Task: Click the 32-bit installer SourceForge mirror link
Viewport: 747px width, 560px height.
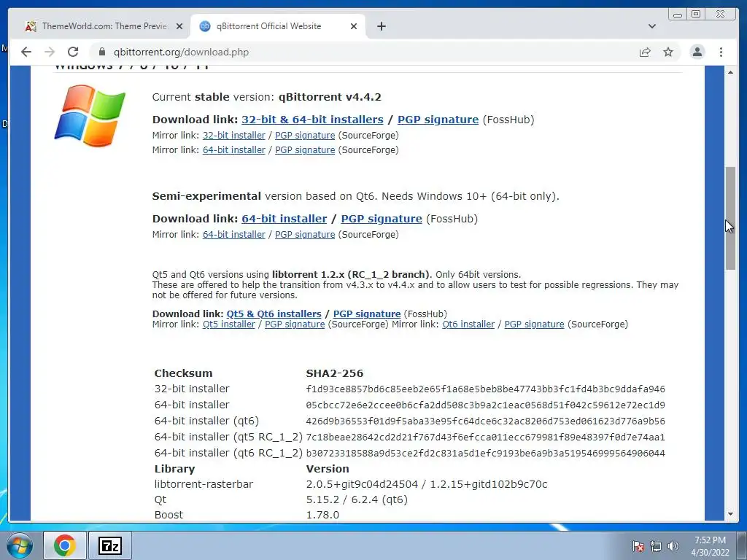Action: [x=234, y=135]
